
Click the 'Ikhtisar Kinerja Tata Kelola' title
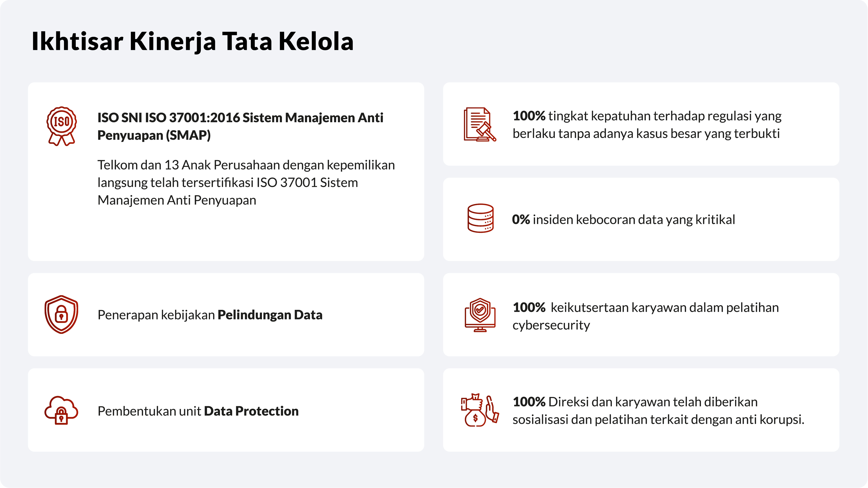[192, 41]
